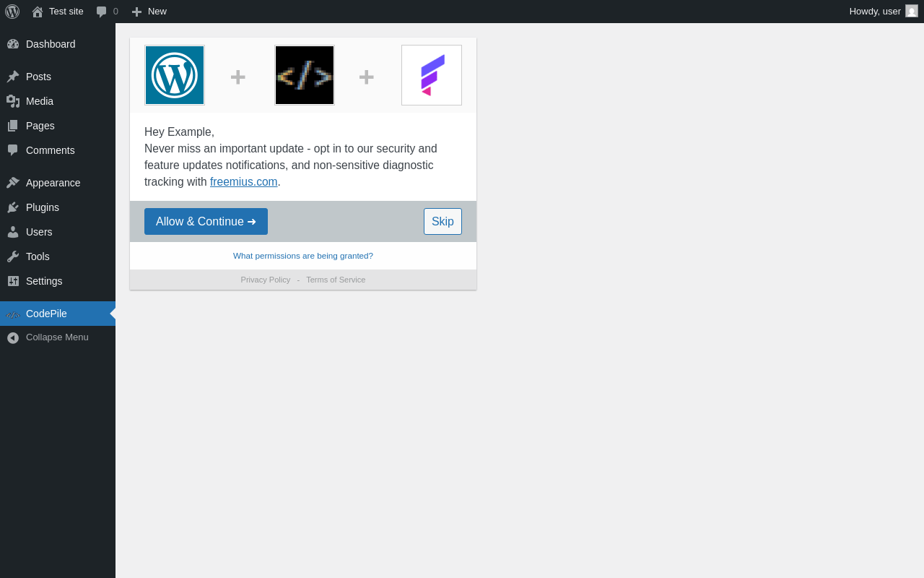Image resolution: width=924 pixels, height=578 pixels.
Task: Click the WordPress logo thumbnail in the card
Action: (175, 75)
